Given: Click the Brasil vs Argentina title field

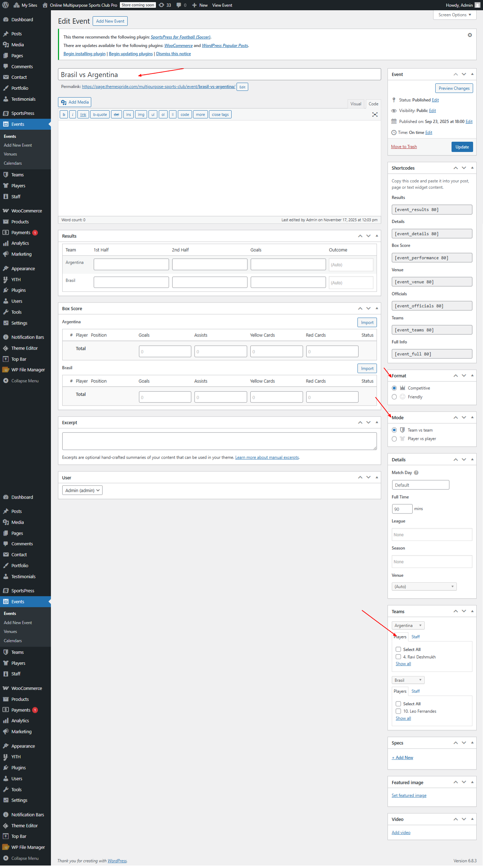Looking at the screenshot, I should pyautogui.click(x=219, y=75).
